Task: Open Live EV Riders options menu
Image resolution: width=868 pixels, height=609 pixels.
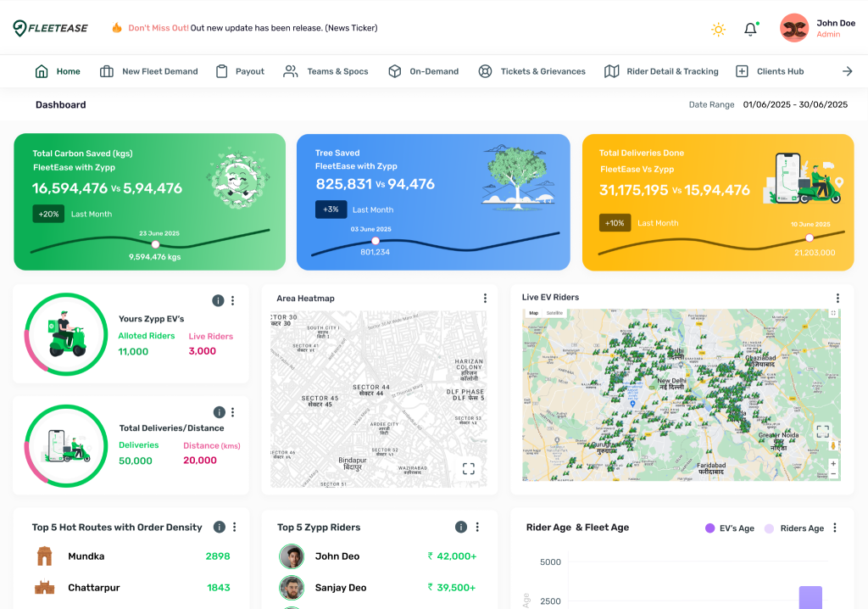Action: pos(837,298)
